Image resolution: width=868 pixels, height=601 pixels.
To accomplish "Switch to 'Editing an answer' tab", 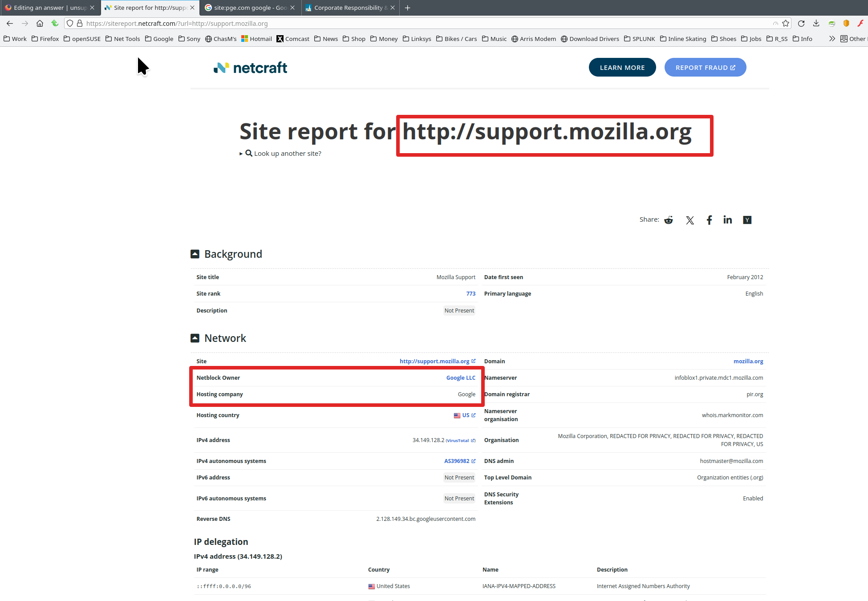I will [x=47, y=8].
